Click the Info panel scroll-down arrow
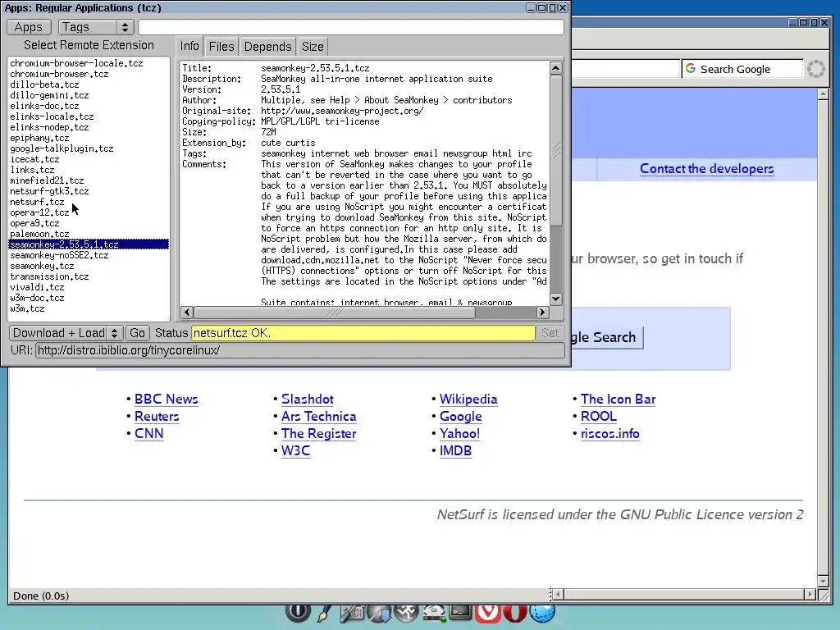Screen dimensions: 840x630 pyautogui.click(x=556, y=299)
